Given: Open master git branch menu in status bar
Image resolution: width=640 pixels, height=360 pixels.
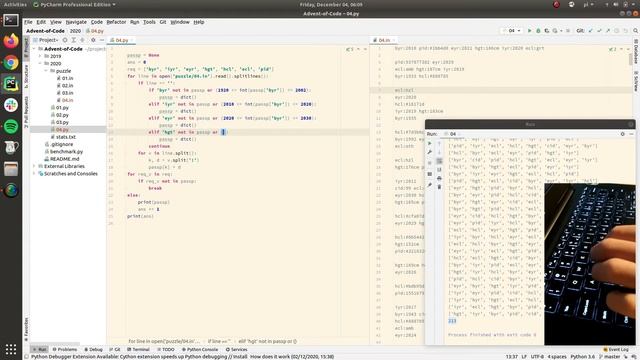Looking at the screenshot, I should [x=609, y=357].
